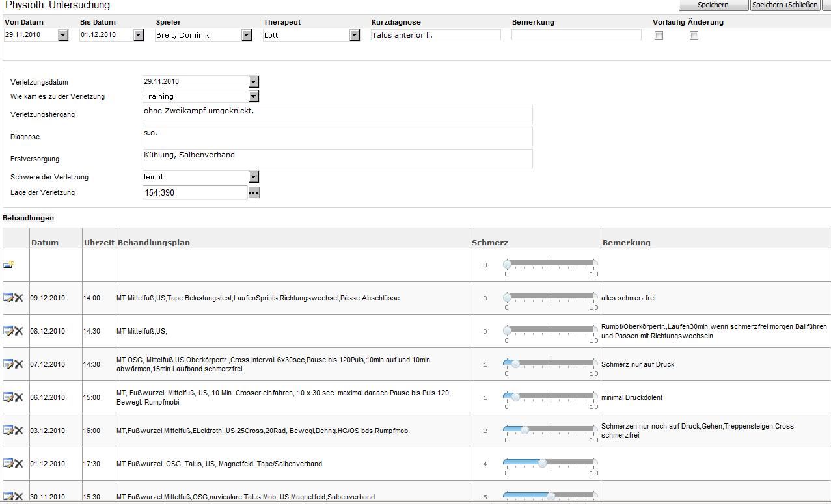
Task: Edit the 03.12.2010 treatment entry
Action: 8,431
